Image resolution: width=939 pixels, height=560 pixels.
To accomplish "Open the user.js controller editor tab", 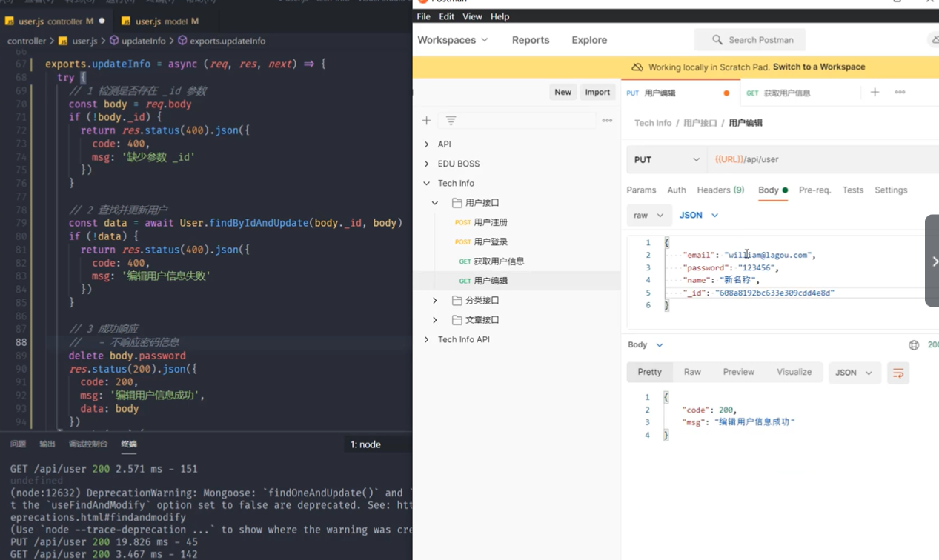I will click(x=56, y=21).
